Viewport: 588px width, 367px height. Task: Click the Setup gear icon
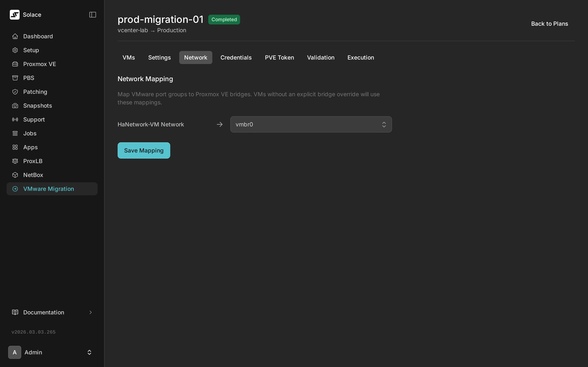pyautogui.click(x=15, y=50)
